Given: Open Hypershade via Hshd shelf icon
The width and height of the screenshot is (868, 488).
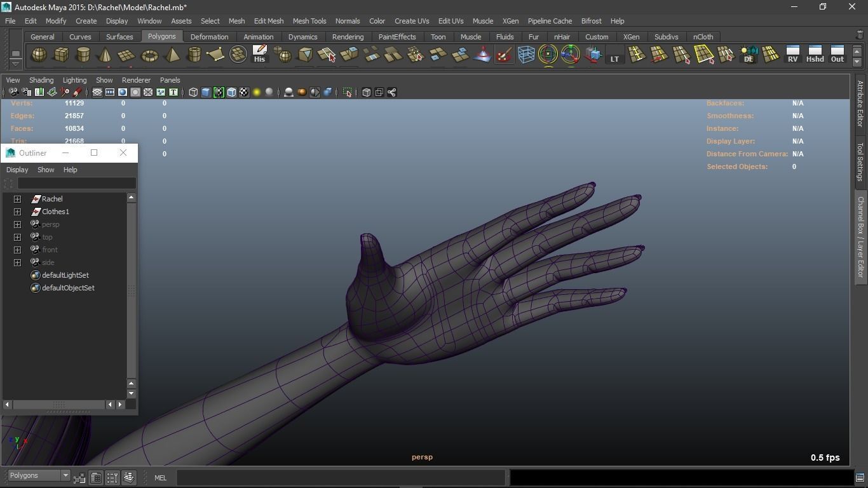Looking at the screenshot, I should coord(815,55).
